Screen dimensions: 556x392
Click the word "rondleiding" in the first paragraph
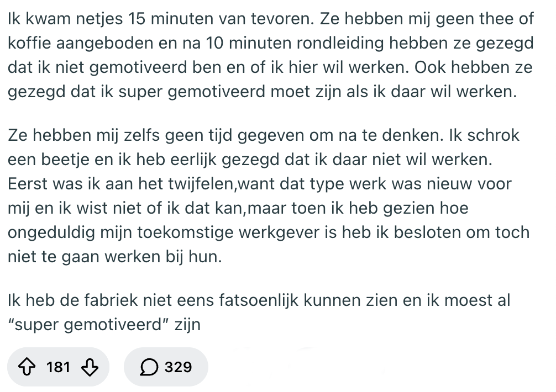[340, 43]
